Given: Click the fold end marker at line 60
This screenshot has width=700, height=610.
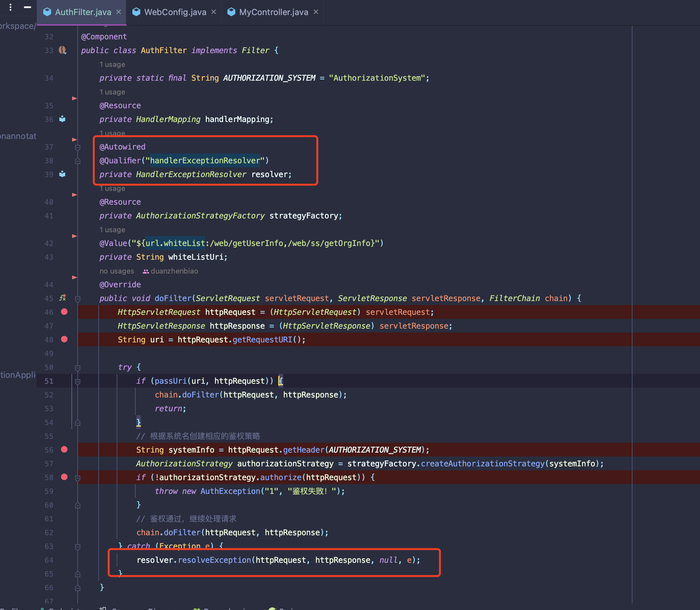Looking at the screenshot, I should (x=78, y=505).
